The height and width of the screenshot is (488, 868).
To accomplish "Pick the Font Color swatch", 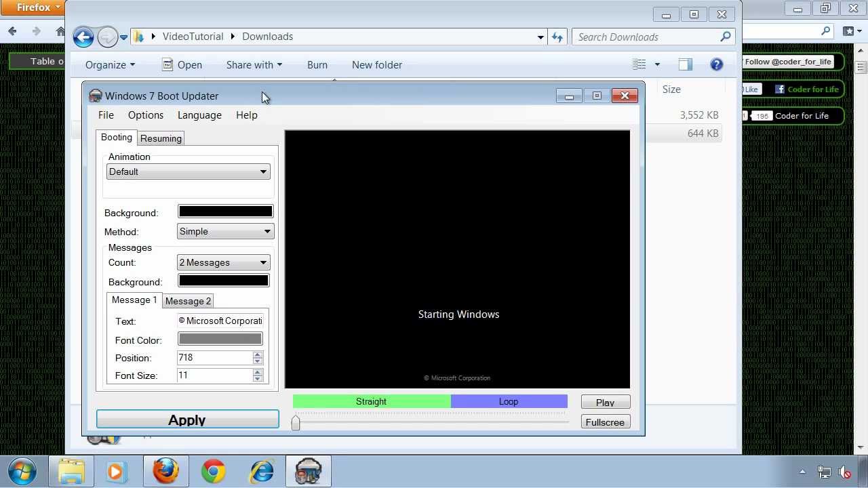I will 220,339.
